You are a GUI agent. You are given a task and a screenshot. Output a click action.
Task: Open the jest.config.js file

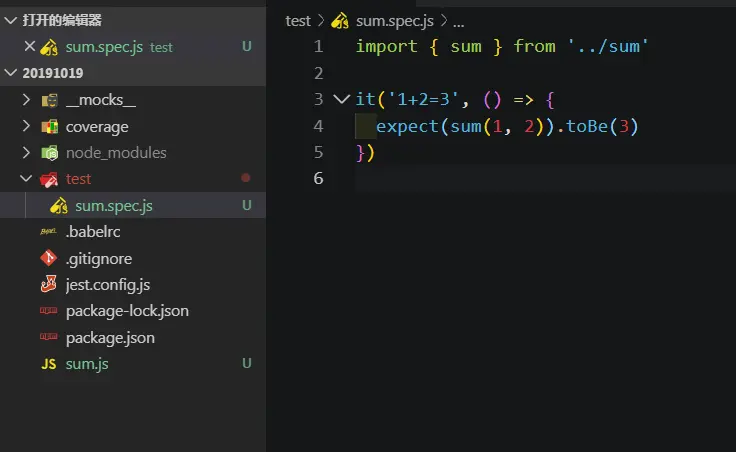[108, 285]
